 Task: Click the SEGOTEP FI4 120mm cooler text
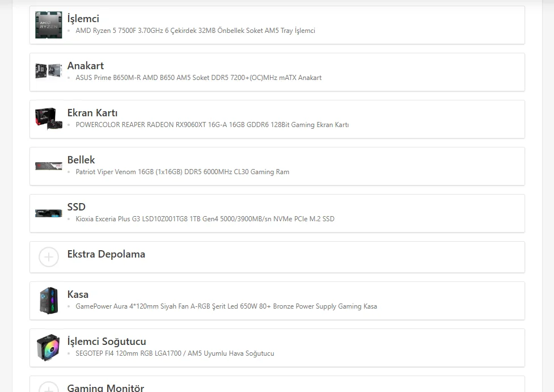point(175,353)
